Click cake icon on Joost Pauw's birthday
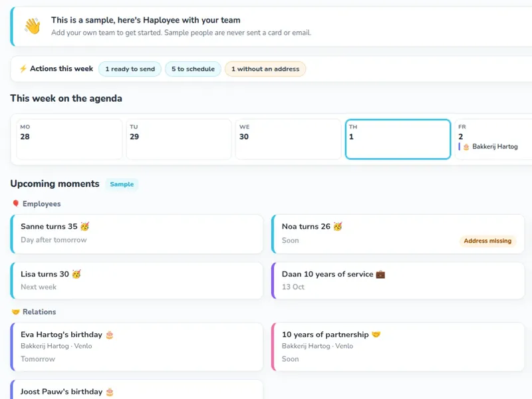 pos(110,392)
